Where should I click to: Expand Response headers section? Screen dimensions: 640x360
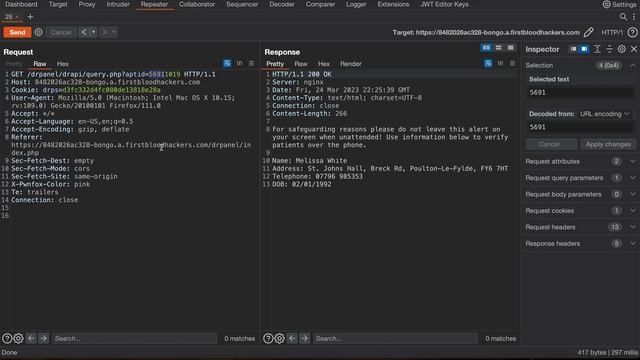pyautogui.click(x=580, y=244)
